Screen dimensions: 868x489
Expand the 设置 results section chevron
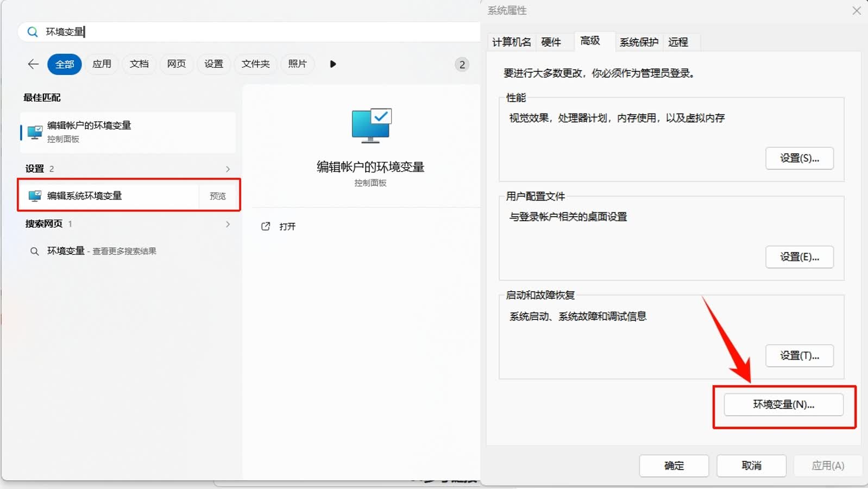(228, 169)
